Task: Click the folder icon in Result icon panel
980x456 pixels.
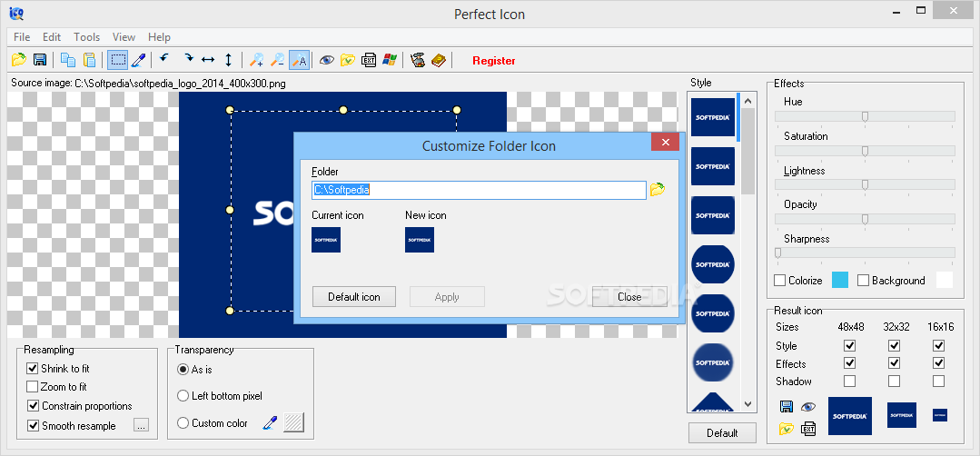Action: point(787,429)
